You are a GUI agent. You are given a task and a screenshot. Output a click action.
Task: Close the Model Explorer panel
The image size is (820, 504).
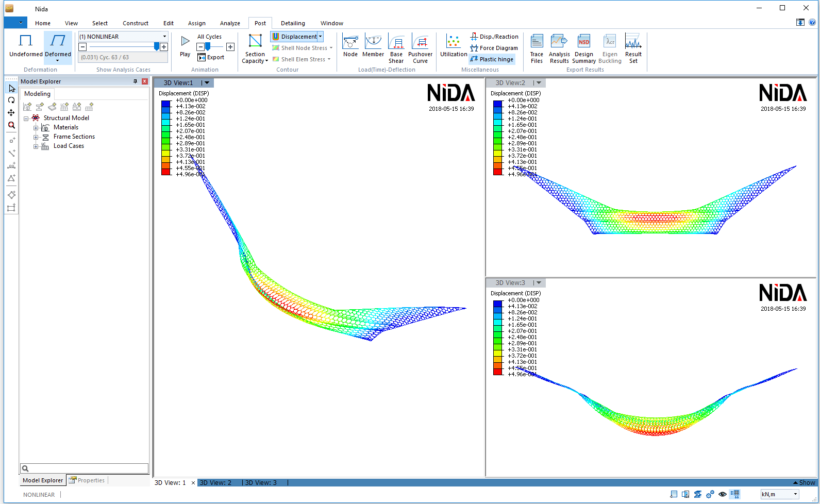145,81
